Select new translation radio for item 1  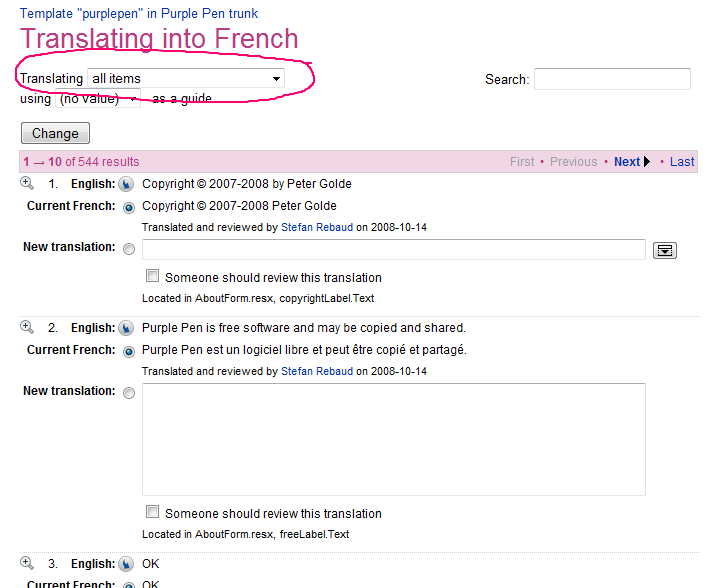(129, 249)
